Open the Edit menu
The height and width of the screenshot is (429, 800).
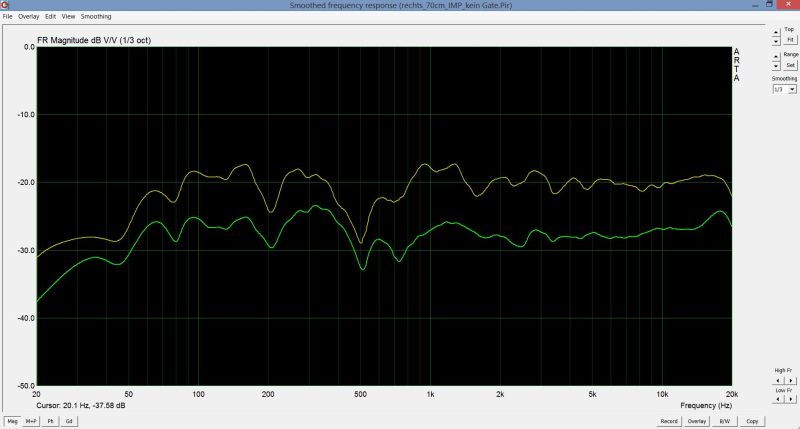[51, 16]
